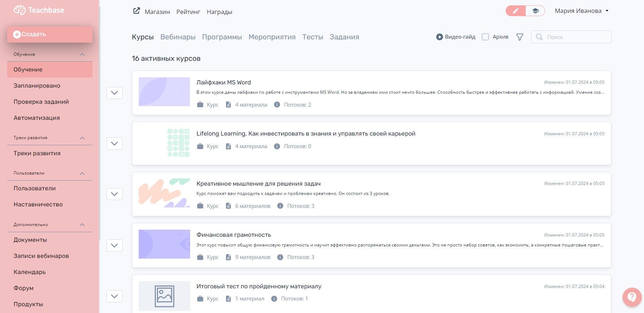644x313 pixels.
Task: Open the filter funnel icon
Action: 520,37
